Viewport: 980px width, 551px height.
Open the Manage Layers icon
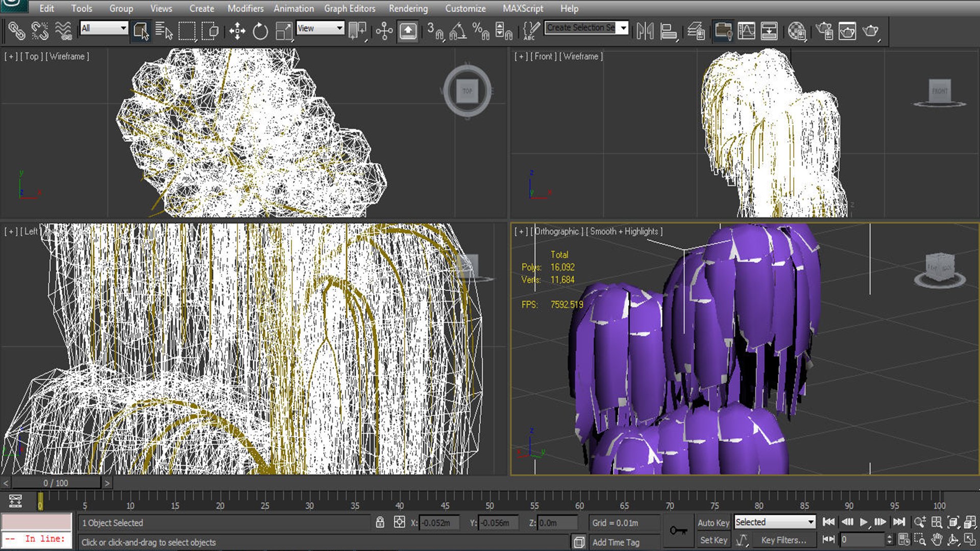tap(696, 31)
